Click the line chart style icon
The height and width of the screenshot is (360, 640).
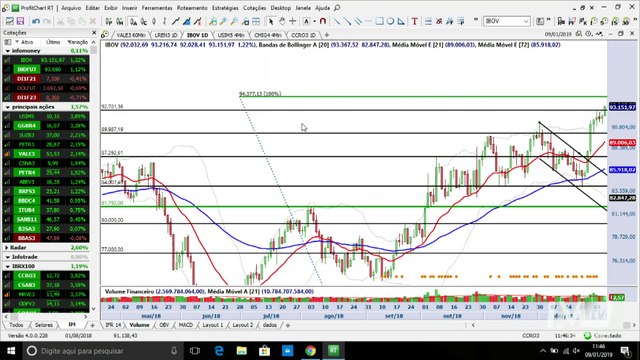click(x=176, y=21)
